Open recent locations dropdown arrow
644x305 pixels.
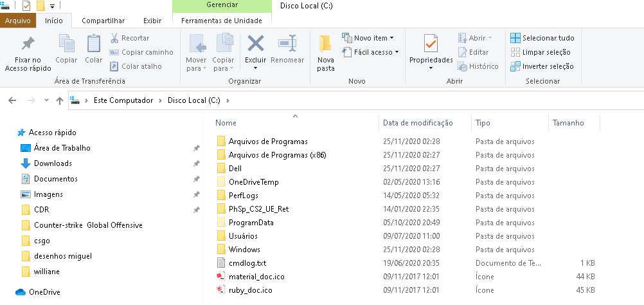46,100
